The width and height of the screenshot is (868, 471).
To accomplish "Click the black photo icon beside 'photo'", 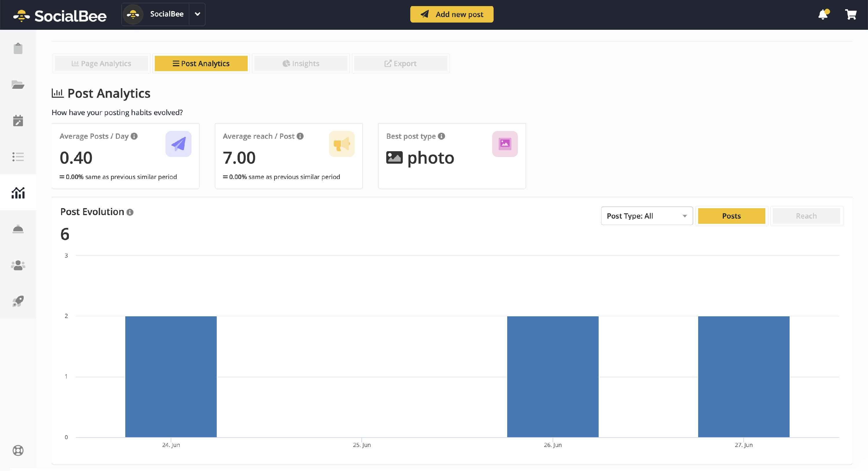I will coord(394,158).
